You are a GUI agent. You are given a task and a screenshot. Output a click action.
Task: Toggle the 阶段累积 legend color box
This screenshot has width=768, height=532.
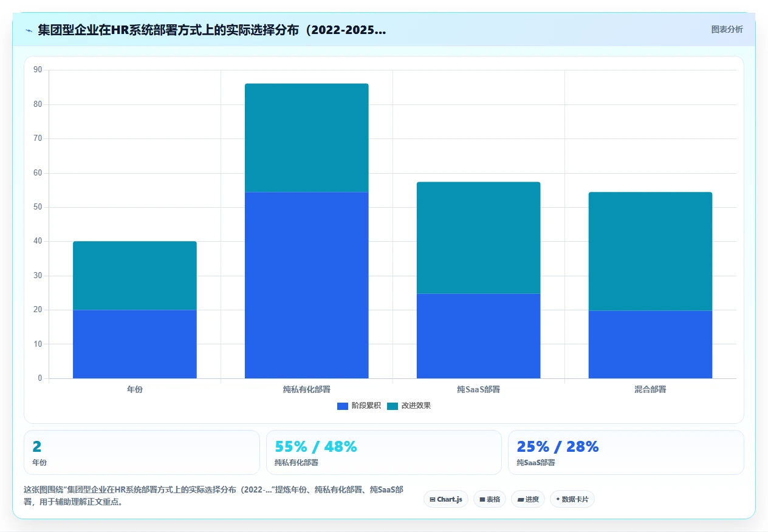coord(343,406)
